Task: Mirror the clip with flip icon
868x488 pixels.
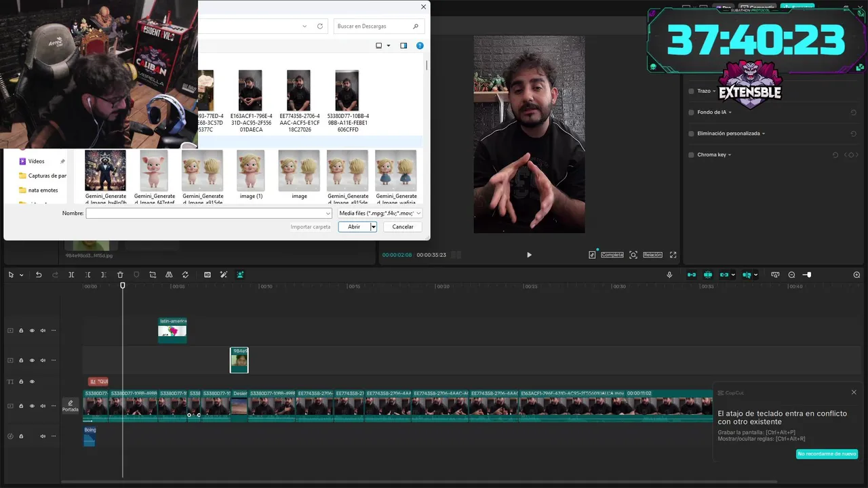Action: pyautogui.click(x=169, y=274)
